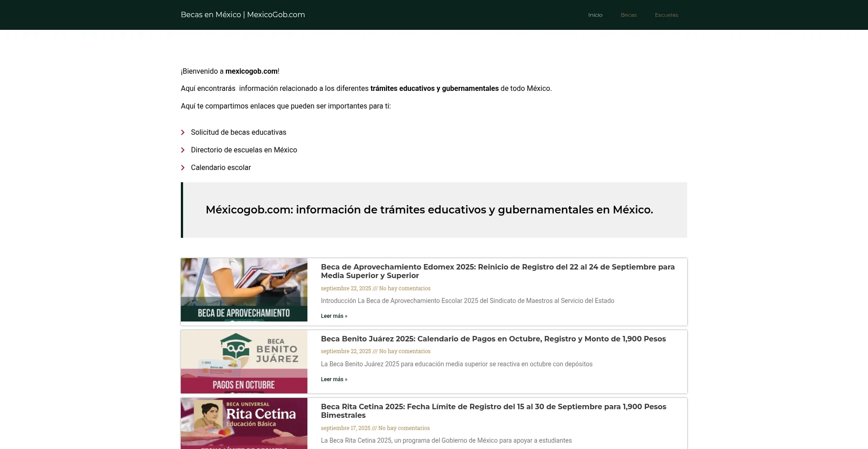Open the Beca Benito Juárez 2025 article
This screenshot has width=868, height=449.
(493, 339)
